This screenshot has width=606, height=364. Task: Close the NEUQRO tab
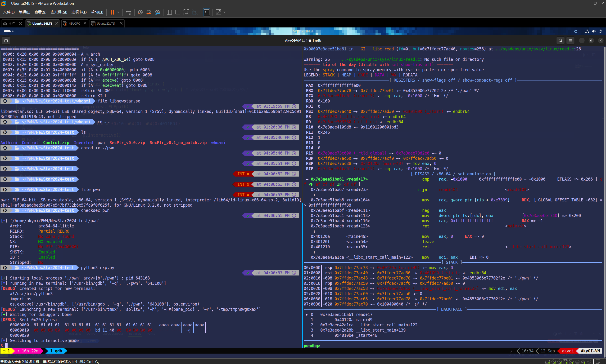click(x=85, y=23)
